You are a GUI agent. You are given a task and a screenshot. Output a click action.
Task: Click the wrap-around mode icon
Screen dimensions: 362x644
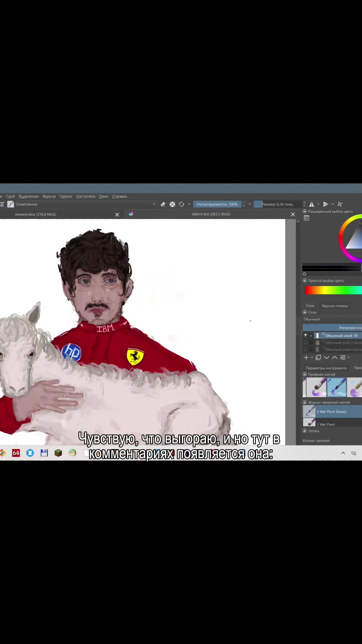(340, 204)
